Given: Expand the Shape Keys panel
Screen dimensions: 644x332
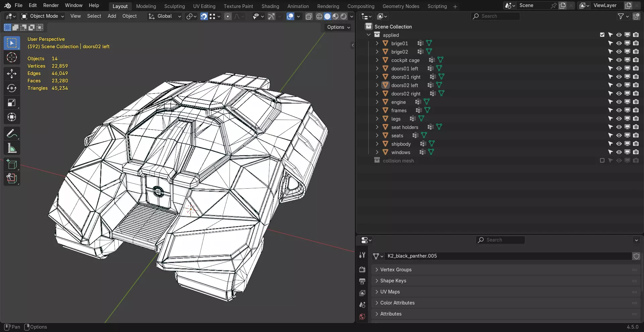Looking at the screenshot, I should 506,281.
